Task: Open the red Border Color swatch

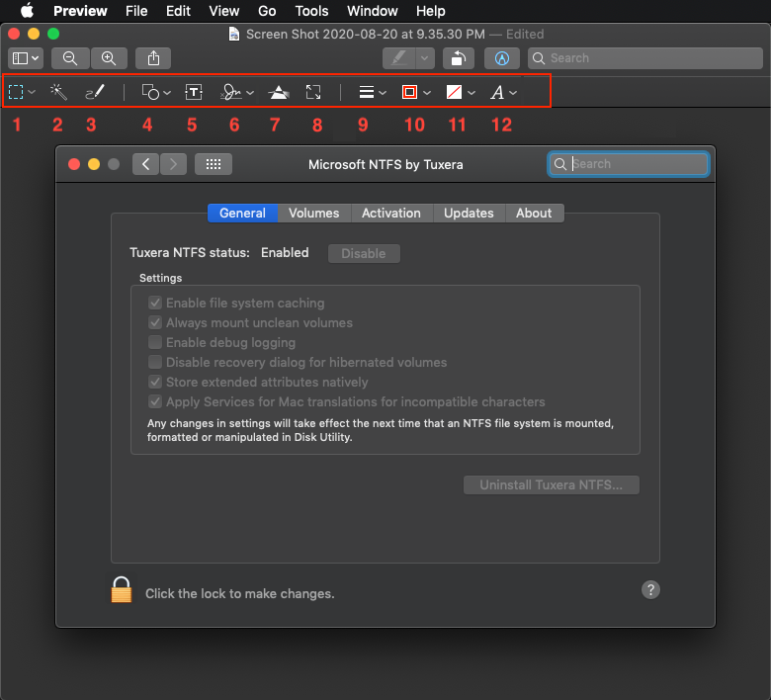Action: click(x=415, y=92)
